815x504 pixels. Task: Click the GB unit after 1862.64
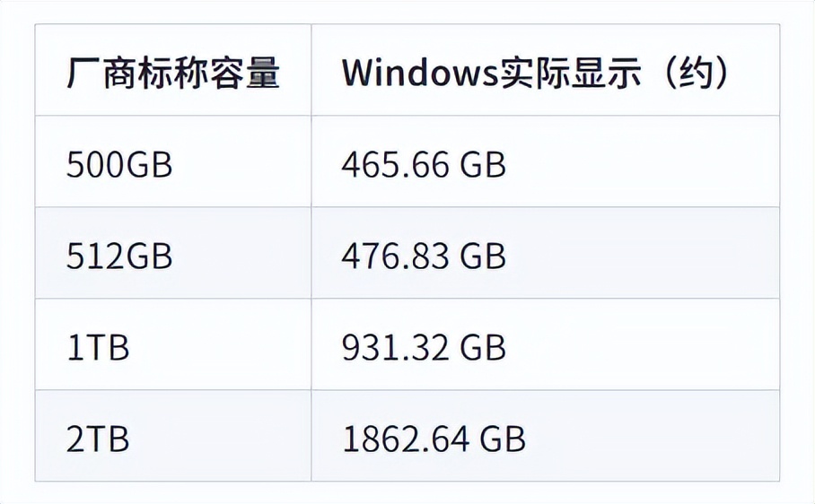[x=504, y=439]
